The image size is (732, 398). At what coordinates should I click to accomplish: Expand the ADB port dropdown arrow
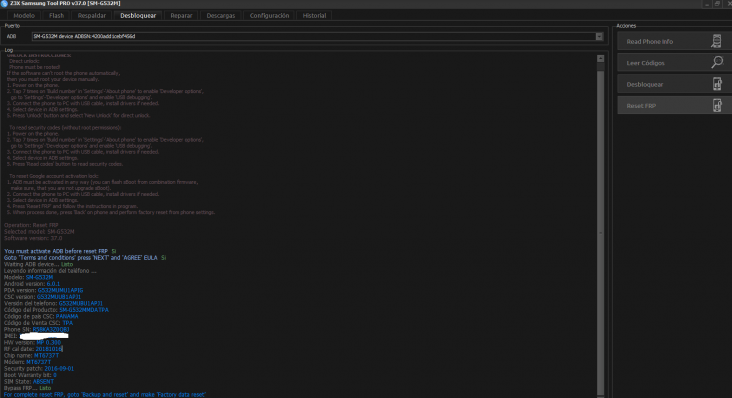click(x=599, y=36)
